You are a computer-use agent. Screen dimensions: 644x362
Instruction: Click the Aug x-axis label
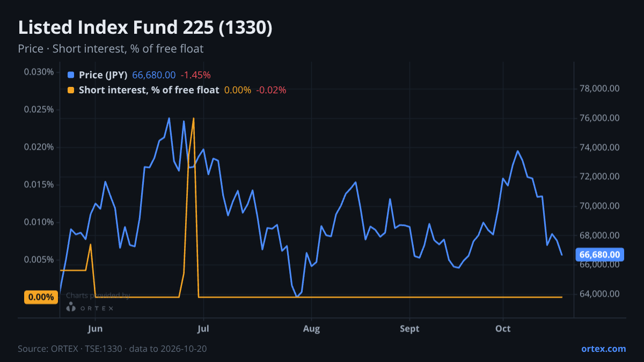[x=311, y=329]
